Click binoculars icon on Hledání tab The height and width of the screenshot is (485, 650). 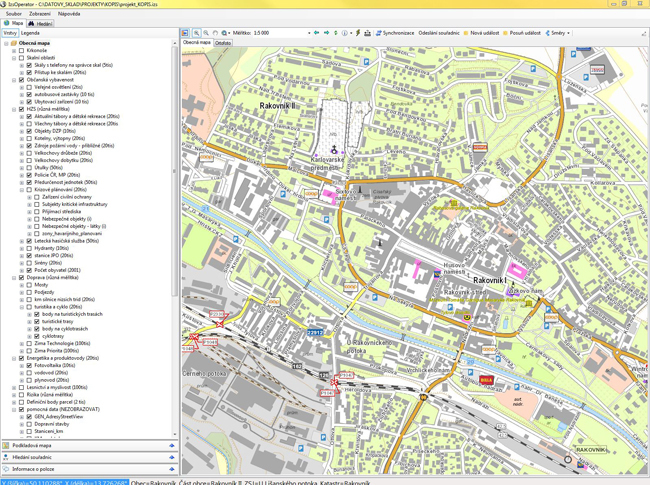[32, 23]
